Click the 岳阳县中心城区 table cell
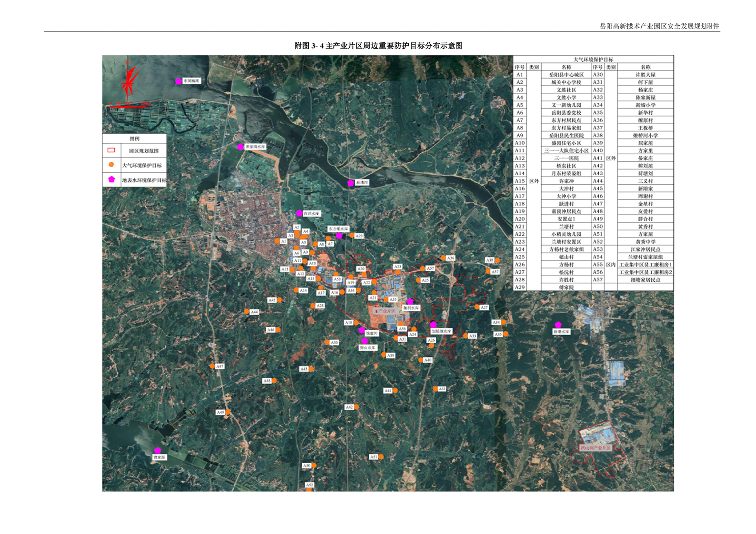The width and height of the screenshot is (756, 534). pos(566,75)
